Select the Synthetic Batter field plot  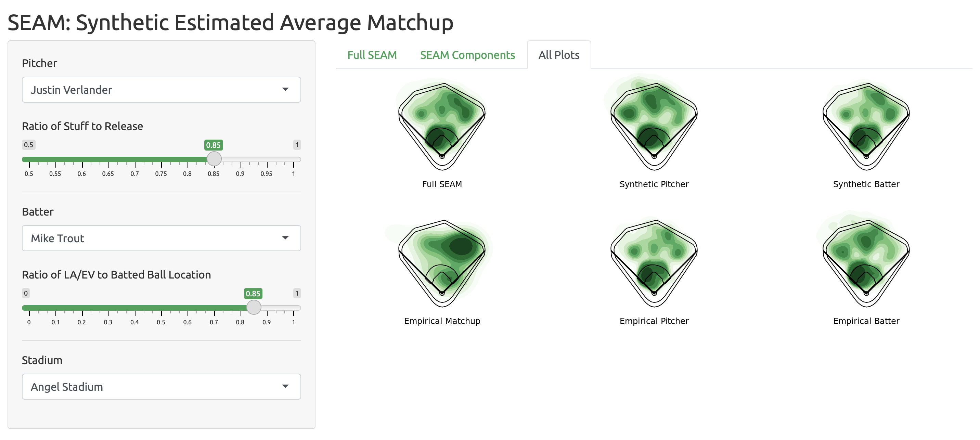tap(866, 126)
